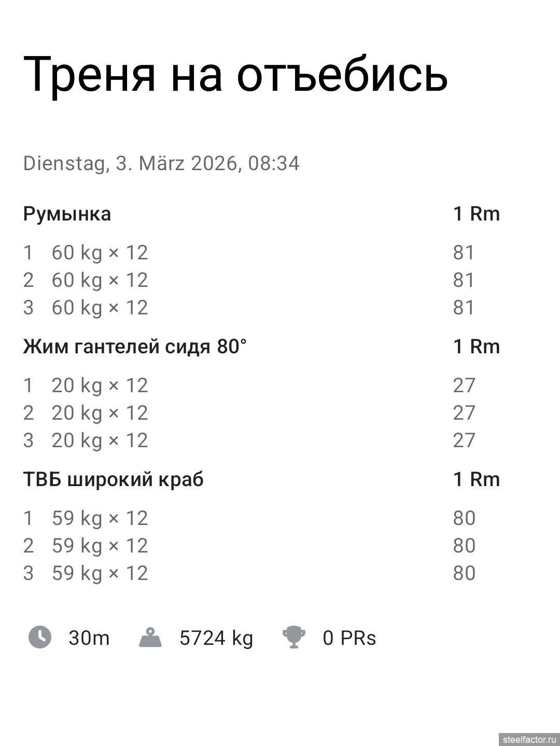Viewport: 560px width, 746px height.
Task: Click the trophy PRs icon
Action: point(293,637)
